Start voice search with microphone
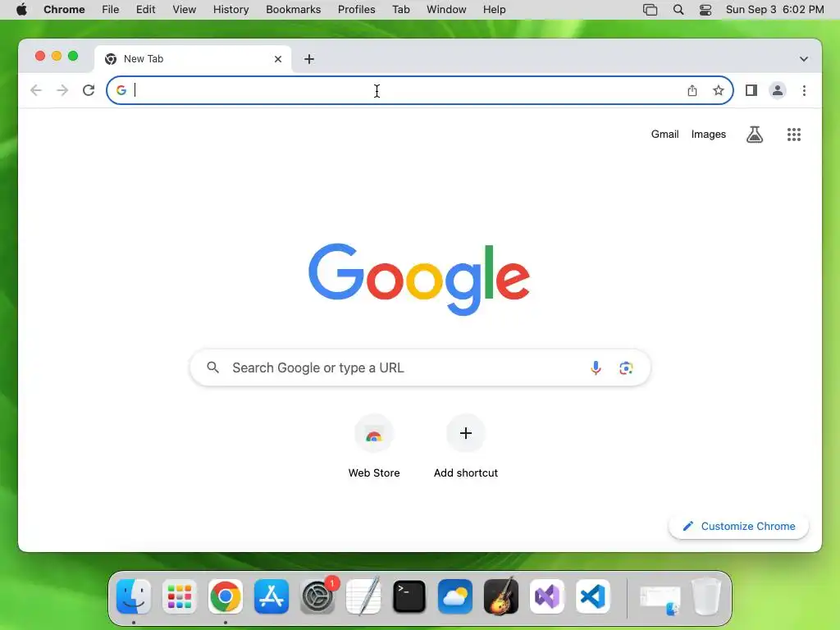 point(596,368)
